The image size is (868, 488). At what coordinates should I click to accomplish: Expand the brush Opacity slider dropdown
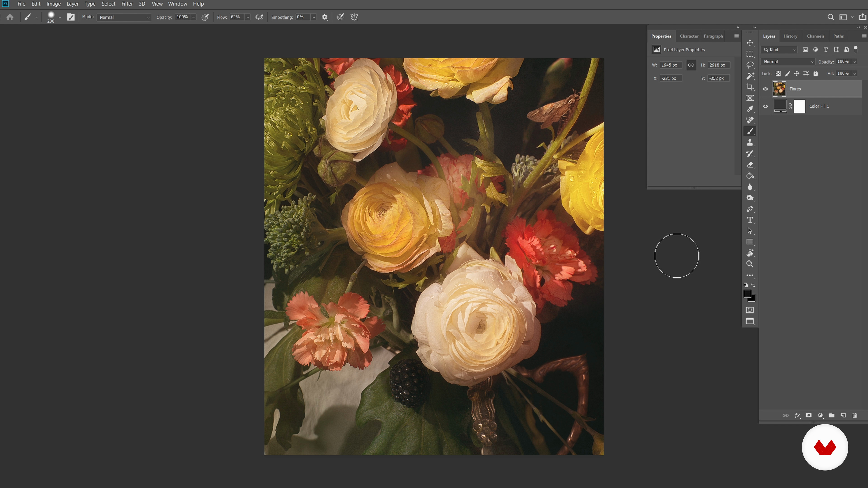tap(193, 17)
